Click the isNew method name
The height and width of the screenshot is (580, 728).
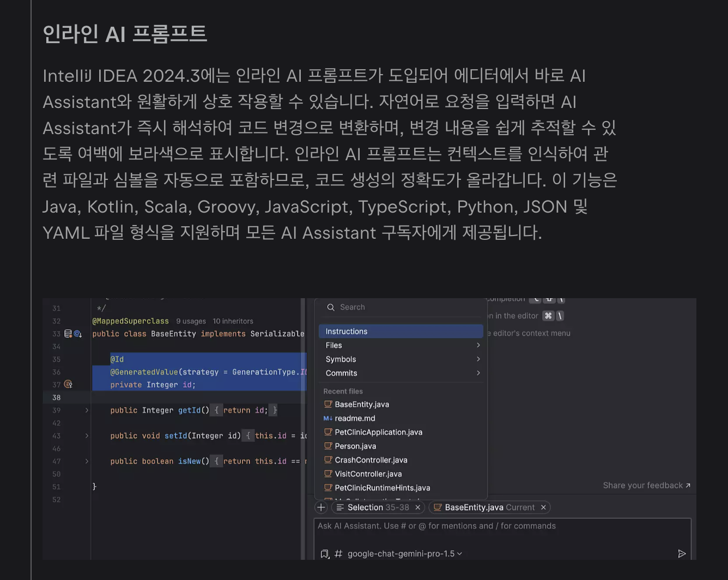[x=189, y=461]
